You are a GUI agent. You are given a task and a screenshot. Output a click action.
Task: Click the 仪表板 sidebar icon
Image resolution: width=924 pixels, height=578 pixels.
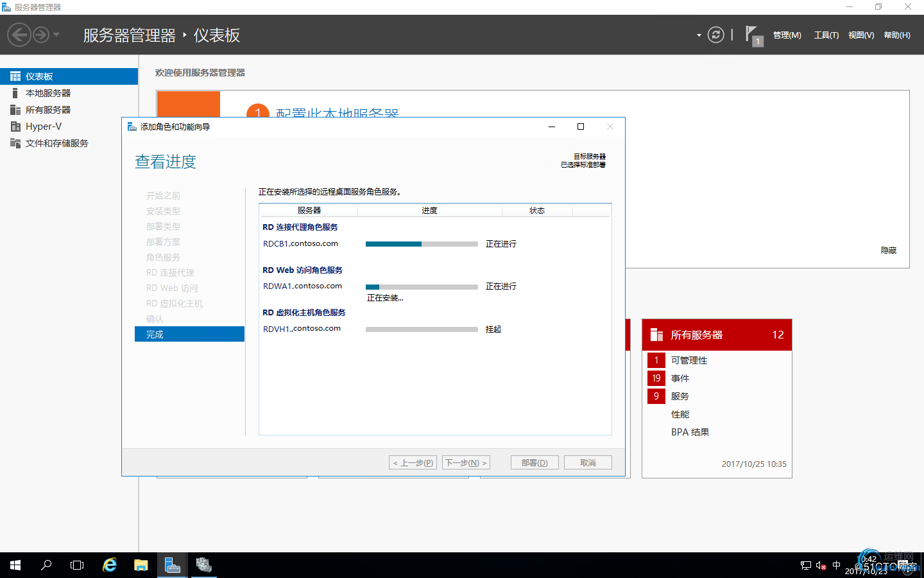pyautogui.click(x=15, y=76)
